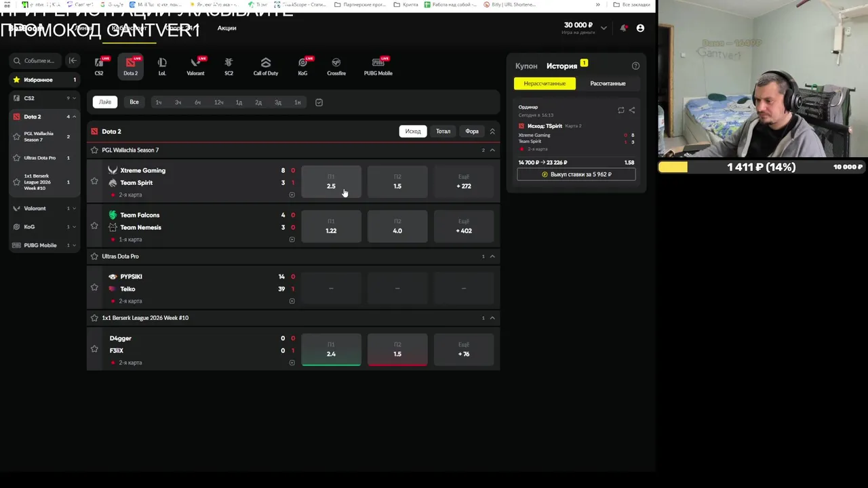Select the Dota 2 sport icon

tap(130, 66)
